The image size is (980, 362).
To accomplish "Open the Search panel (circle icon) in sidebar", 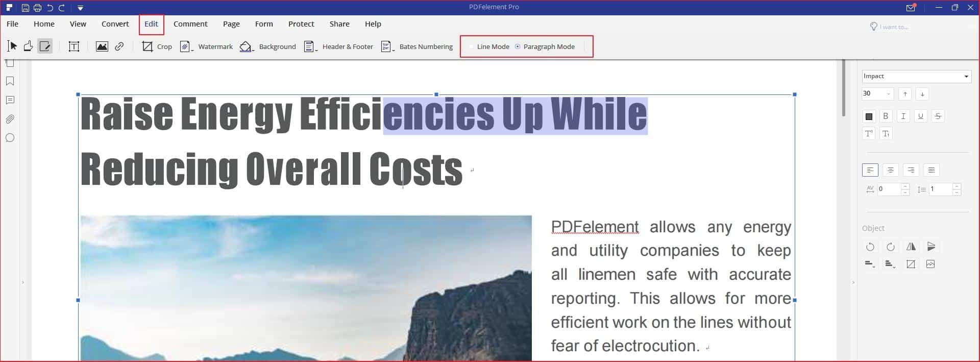I will pos(10,138).
